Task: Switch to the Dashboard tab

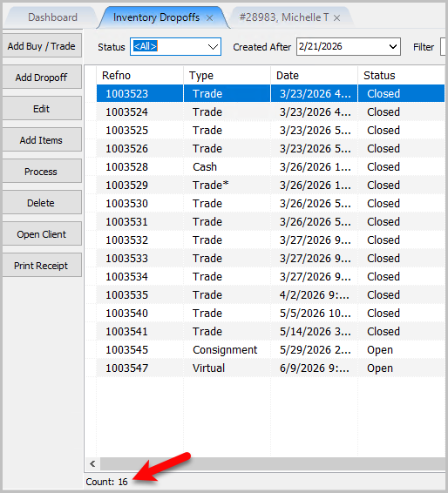Action: click(52, 17)
